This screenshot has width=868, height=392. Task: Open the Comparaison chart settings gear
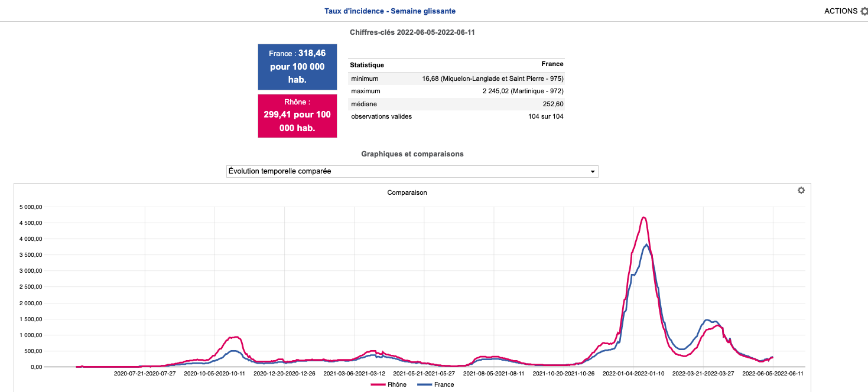coord(801,191)
